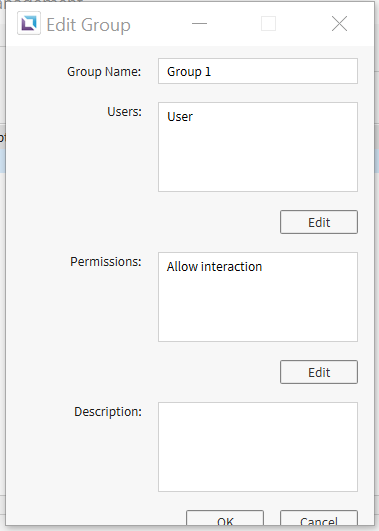Click the app logo icon in title bar
This screenshot has height=531, width=379.
[29, 23]
